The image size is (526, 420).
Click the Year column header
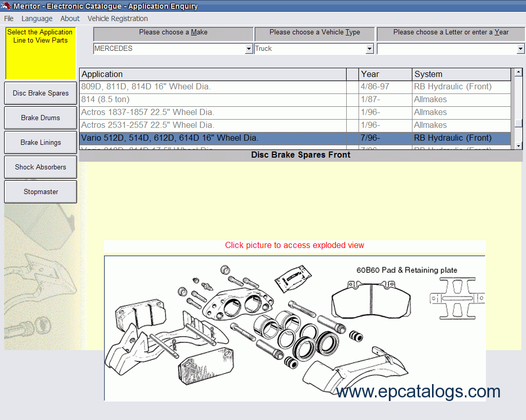tap(385, 74)
